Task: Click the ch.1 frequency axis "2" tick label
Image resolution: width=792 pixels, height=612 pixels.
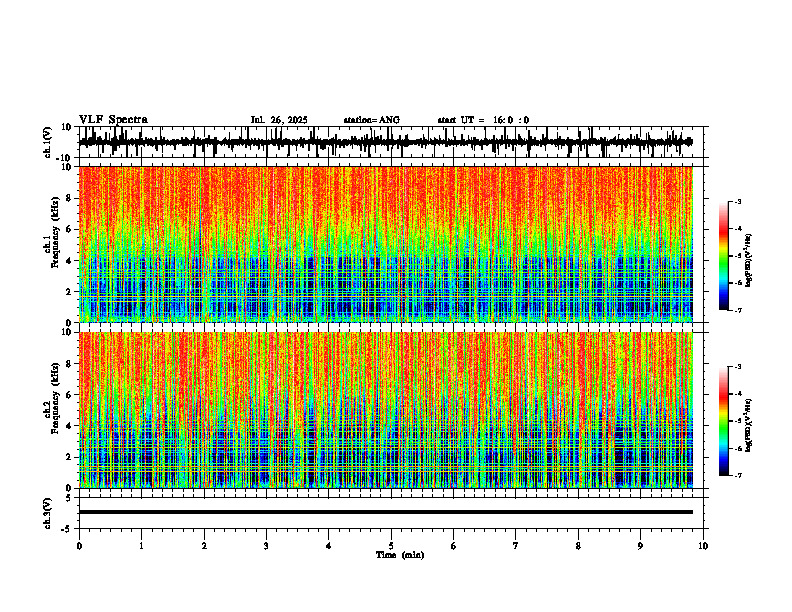Action: 70,292
